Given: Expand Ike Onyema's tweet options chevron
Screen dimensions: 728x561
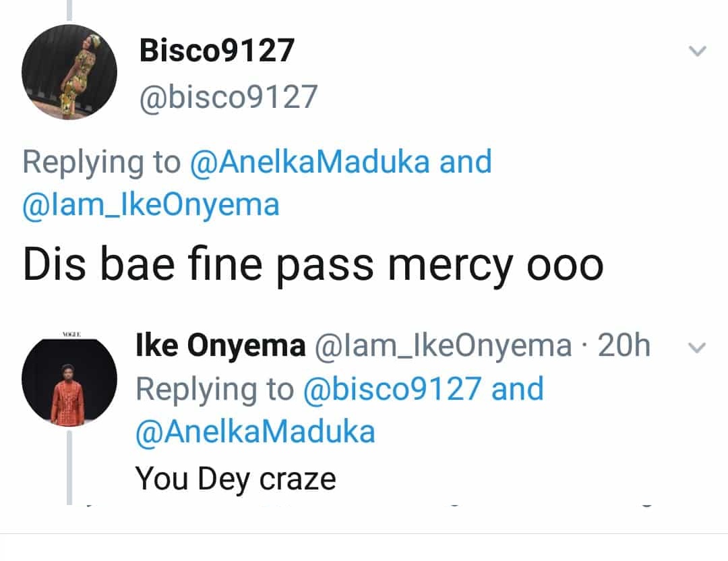Looking at the screenshot, I should click(x=699, y=348).
